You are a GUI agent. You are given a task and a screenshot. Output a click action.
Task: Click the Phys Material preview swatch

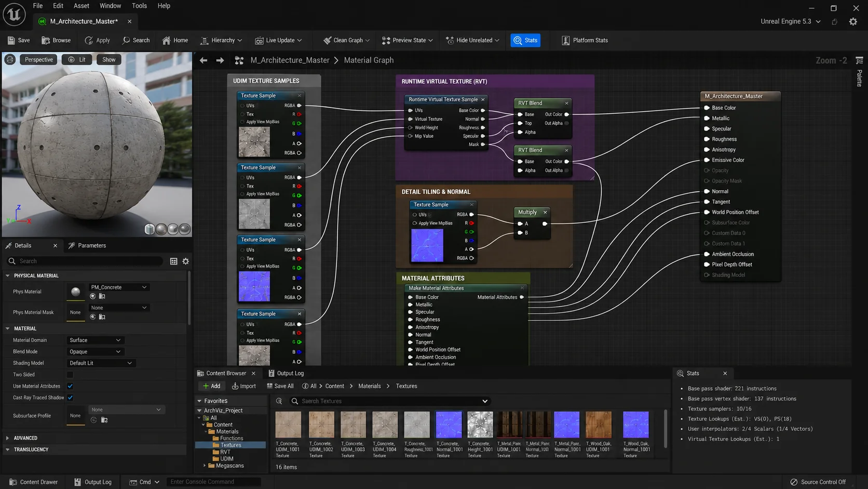[76, 292]
